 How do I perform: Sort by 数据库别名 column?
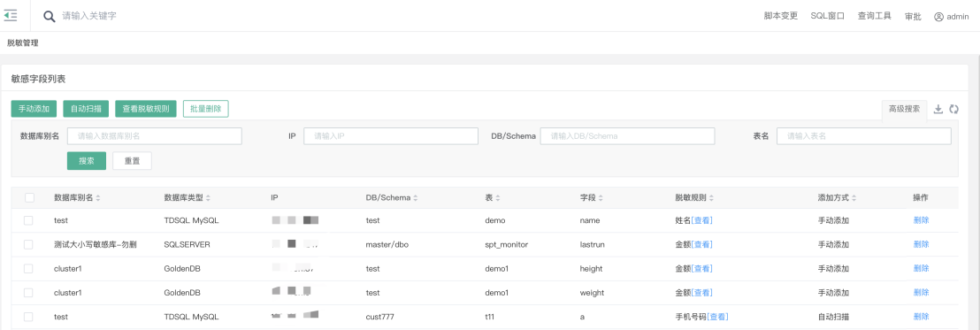coord(98,198)
